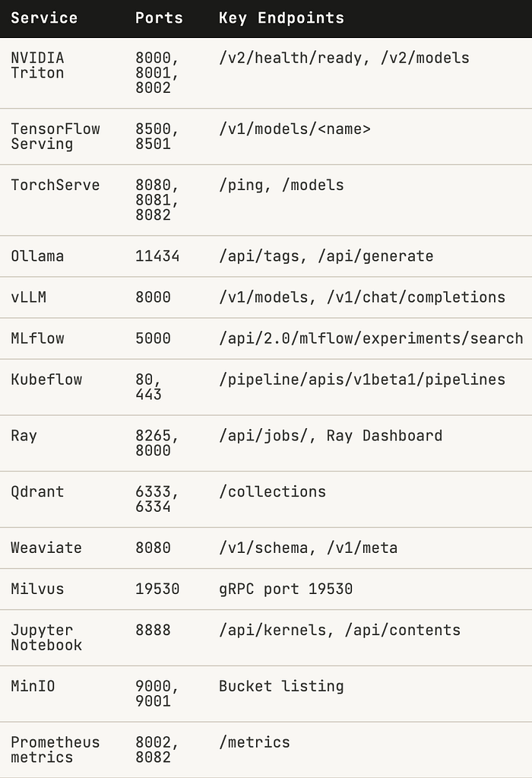Screen dimensions: 532x778
Task: Select the Milvus gRPC port text
Action: coord(286,589)
